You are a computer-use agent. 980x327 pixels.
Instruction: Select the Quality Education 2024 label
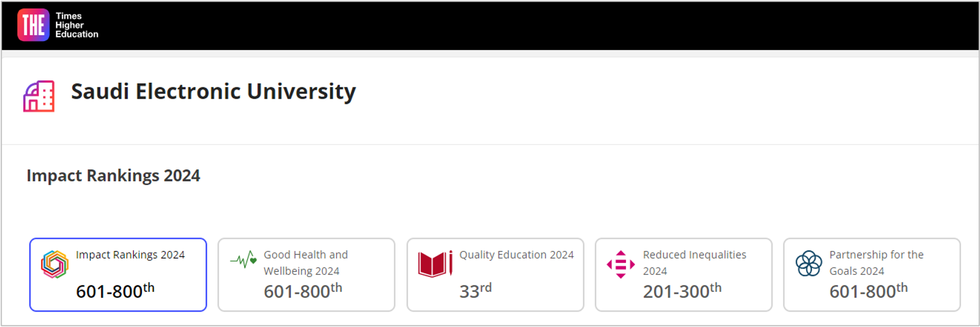click(516, 255)
